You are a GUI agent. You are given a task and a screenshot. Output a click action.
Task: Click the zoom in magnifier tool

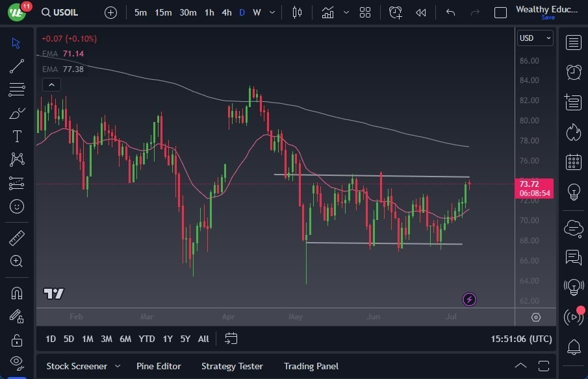pyautogui.click(x=17, y=261)
